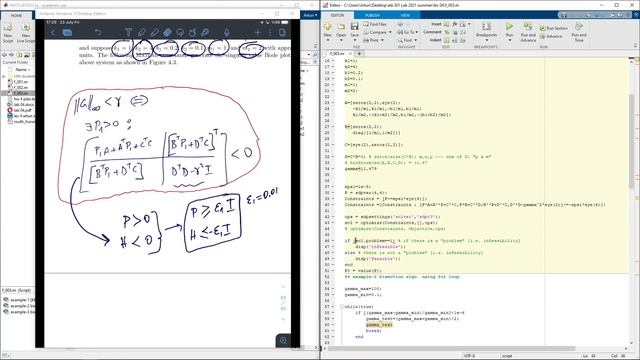Open the Run dropdown arrow
This screenshot has height=360, width=640.
tap(509, 40)
